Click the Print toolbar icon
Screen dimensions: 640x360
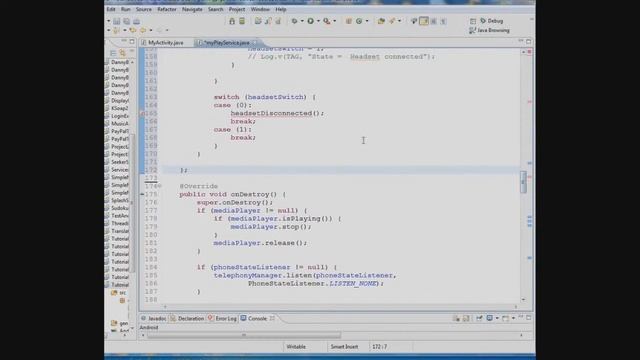(137, 21)
